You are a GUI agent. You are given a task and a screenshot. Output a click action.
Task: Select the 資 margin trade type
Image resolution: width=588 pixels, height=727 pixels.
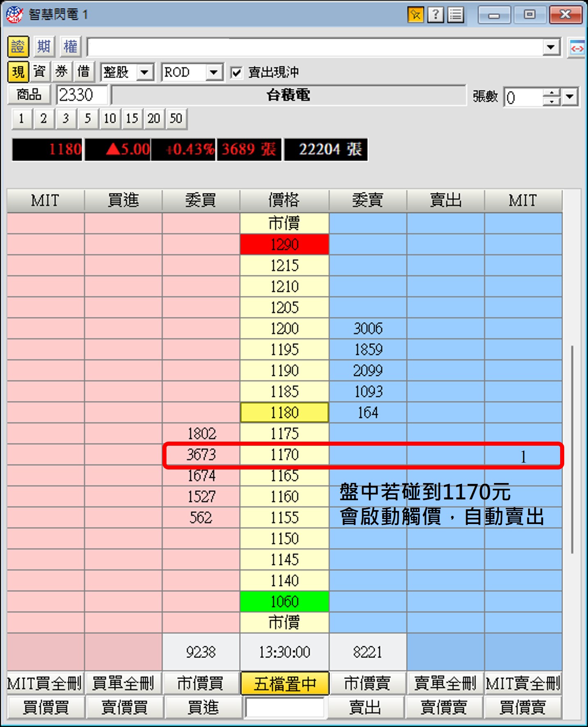click(40, 72)
